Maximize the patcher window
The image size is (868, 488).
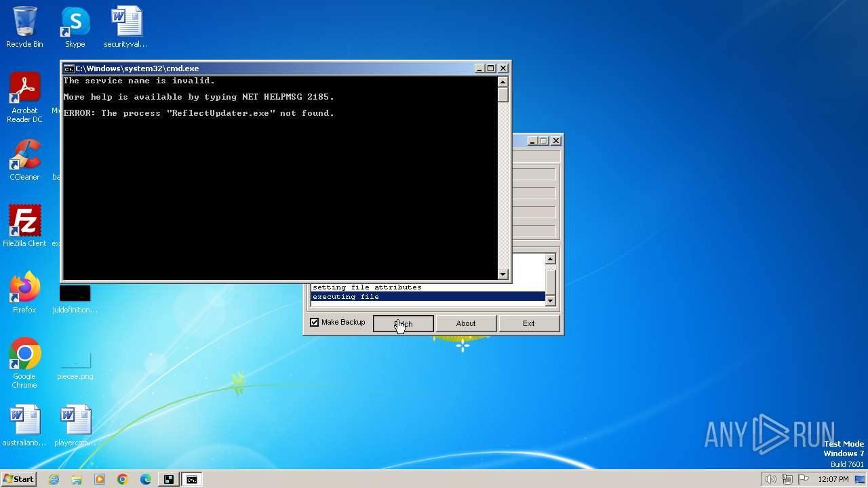544,141
